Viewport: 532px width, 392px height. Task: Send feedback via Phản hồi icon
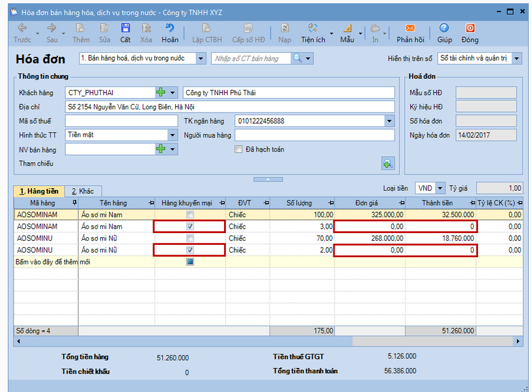[410, 28]
